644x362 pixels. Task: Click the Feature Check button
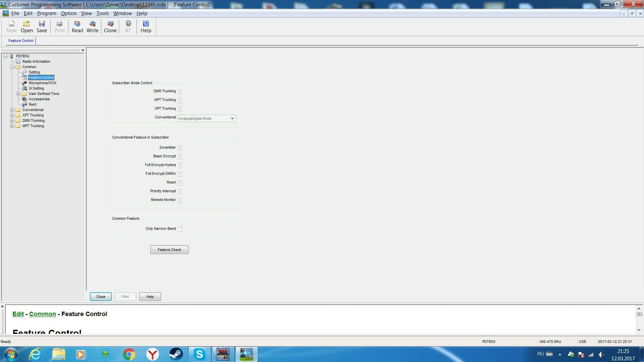tap(169, 250)
